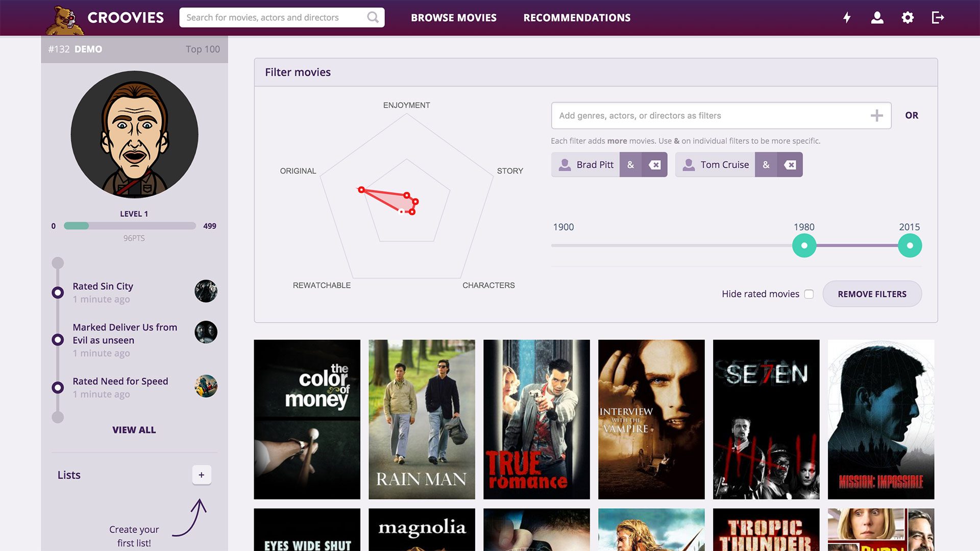Click the Sin City activity thumbnail

pos(206,291)
